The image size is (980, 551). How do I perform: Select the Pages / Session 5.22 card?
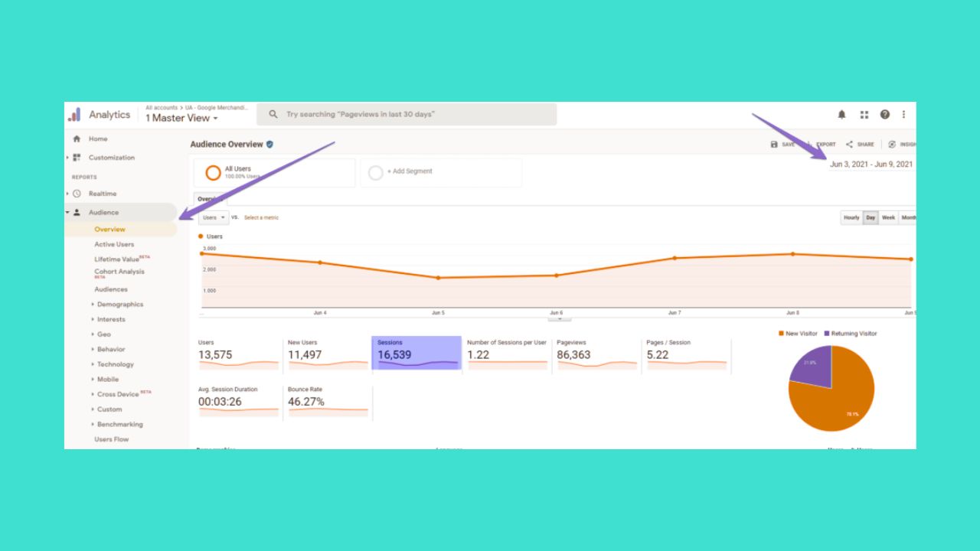point(687,354)
